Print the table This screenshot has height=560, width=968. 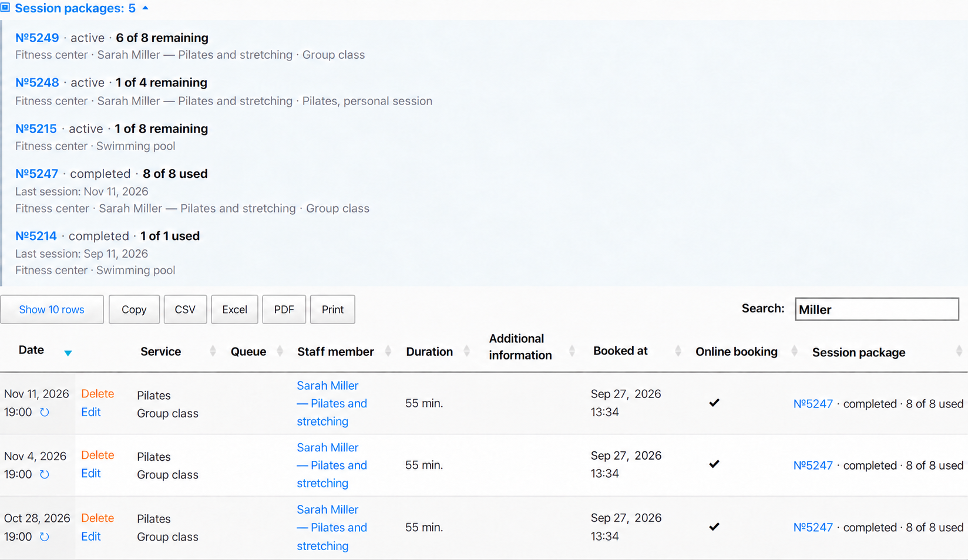(x=332, y=309)
